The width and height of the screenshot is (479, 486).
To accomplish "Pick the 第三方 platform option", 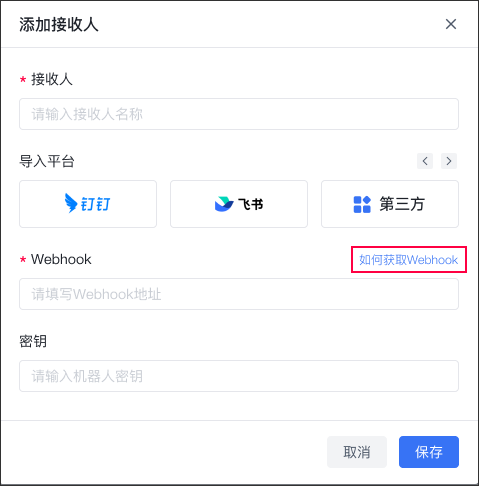I will point(390,204).
